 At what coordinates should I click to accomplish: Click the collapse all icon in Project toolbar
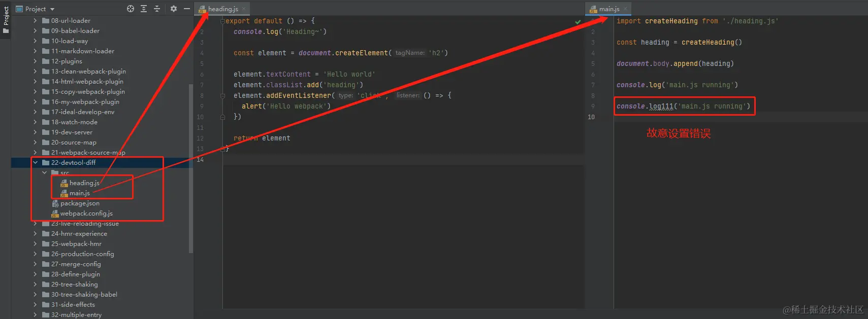pyautogui.click(x=157, y=9)
